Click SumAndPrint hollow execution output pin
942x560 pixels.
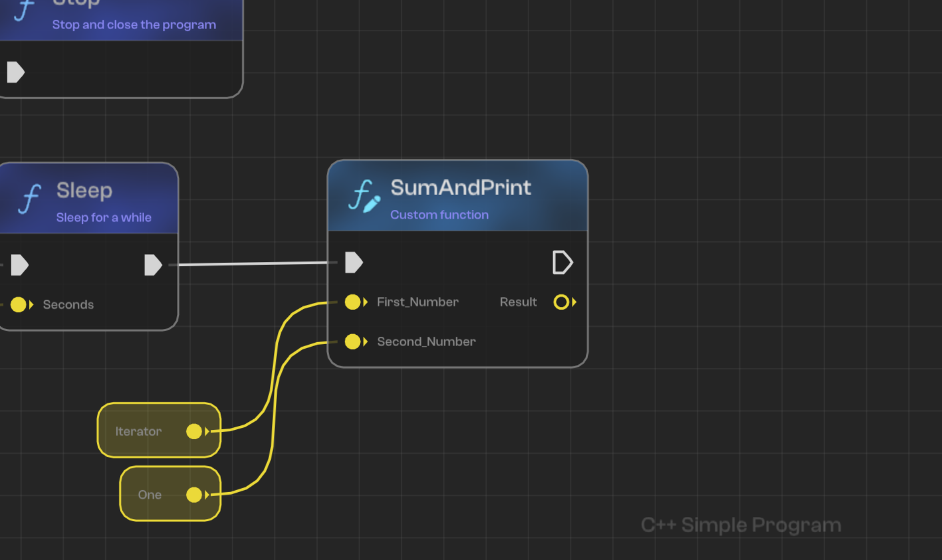[x=562, y=262]
